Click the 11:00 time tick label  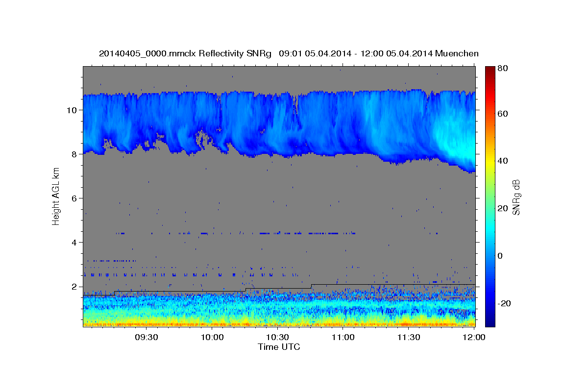point(343,337)
